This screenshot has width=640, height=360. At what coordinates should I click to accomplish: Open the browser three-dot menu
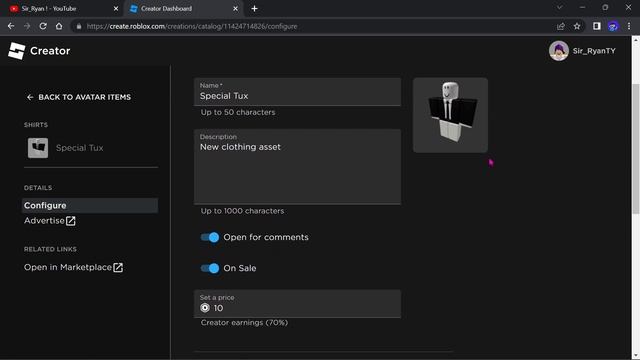(629, 26)
